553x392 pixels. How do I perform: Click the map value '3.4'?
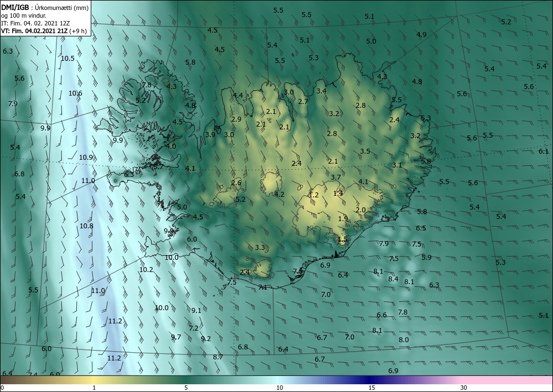pos(321,91)
